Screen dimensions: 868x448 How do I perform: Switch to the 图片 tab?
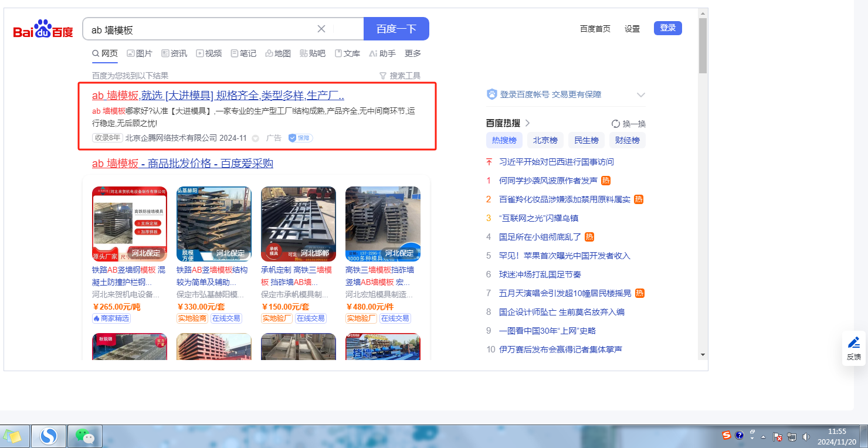[140, 53]
